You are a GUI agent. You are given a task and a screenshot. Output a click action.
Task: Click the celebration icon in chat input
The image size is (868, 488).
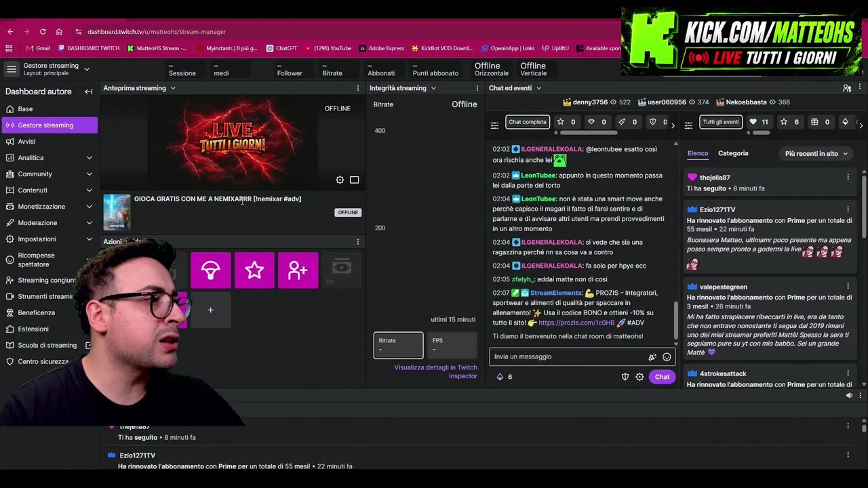coord(652,357)
